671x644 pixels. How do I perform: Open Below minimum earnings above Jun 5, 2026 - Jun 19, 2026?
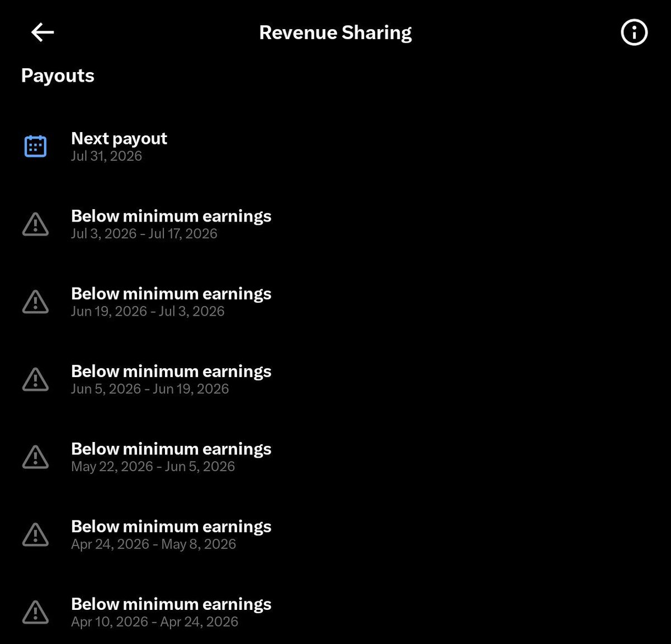click(171, 371)
